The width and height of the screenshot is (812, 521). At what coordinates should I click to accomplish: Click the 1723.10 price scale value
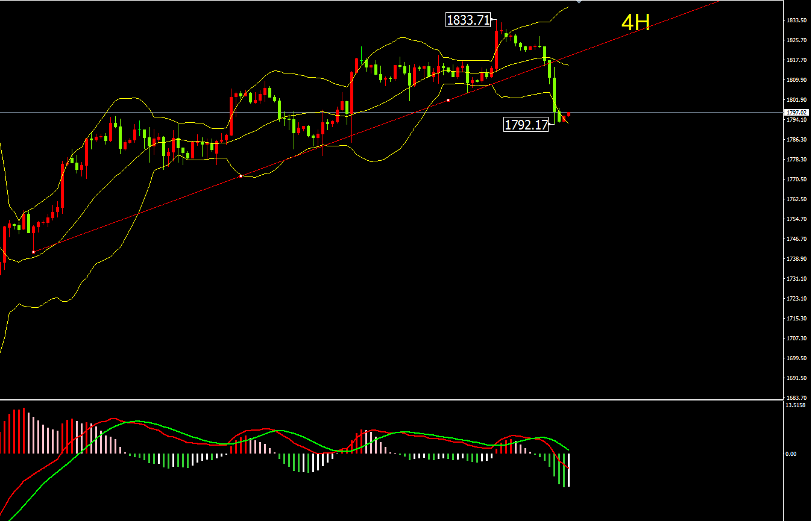pyautogui.click(x=796, y=299)
